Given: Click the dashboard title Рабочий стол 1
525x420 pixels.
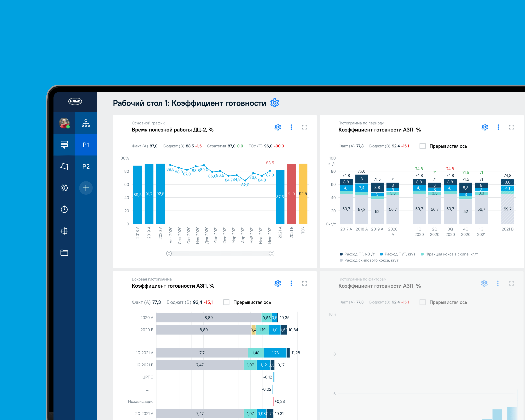Looking at the screenshot, I should (189, 103).
